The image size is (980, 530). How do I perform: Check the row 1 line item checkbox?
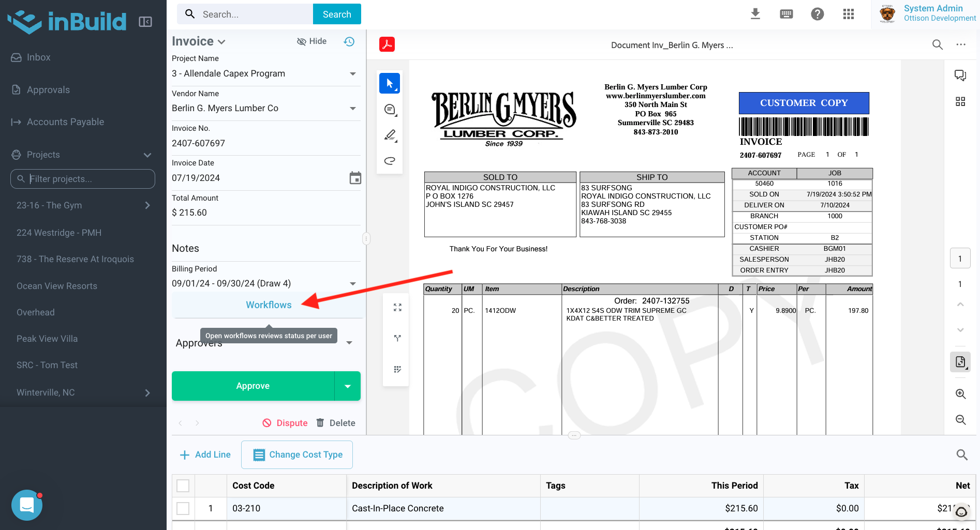click(x=183, y=508)
